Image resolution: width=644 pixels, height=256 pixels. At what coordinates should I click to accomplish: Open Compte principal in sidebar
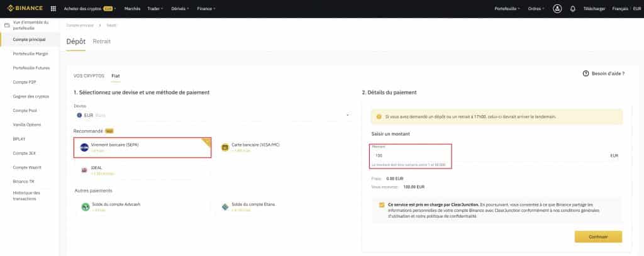[x=29, y=40]
